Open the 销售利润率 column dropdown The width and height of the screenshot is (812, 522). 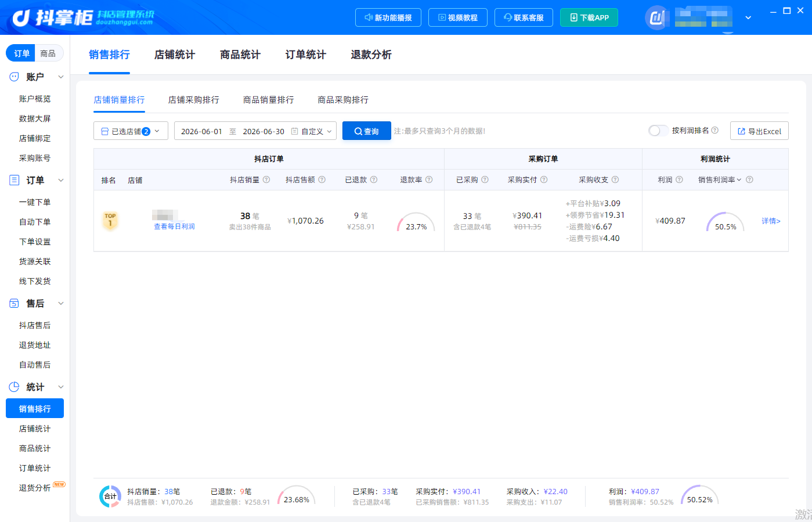[739, 180]
